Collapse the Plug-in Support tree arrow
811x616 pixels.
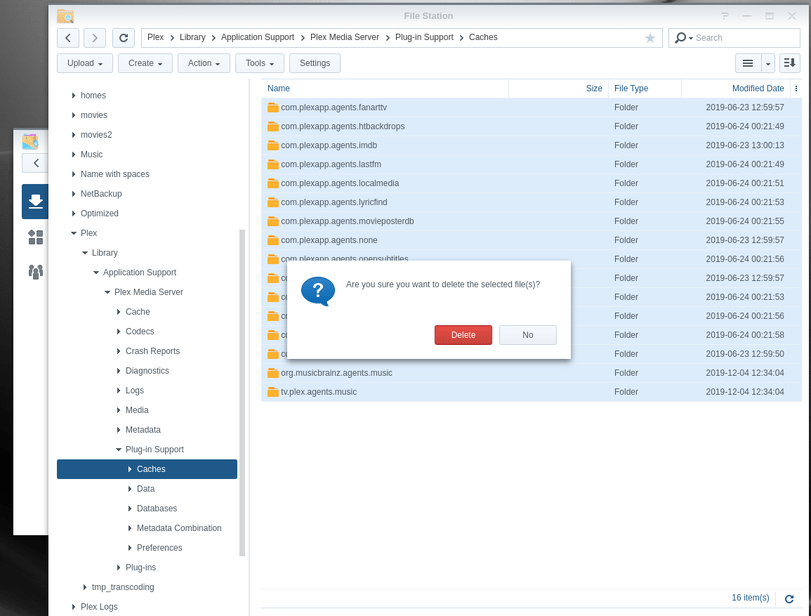[118, 449]
